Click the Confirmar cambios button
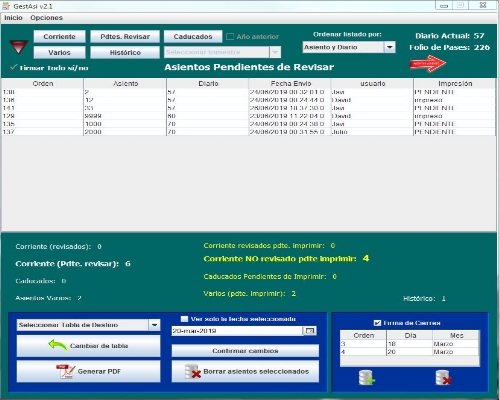The width and height of the screenshot is (500, 400). (x=245, y=351)
